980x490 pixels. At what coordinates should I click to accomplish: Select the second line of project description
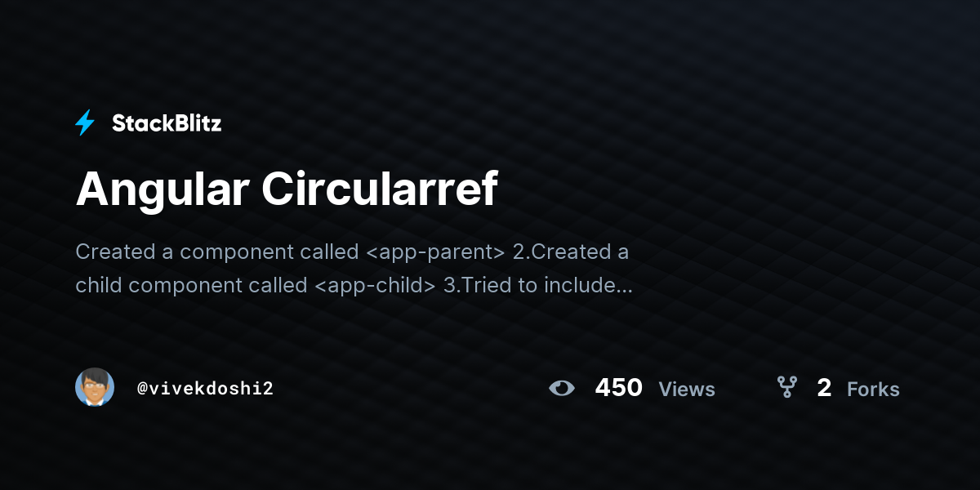coord(354,286)
